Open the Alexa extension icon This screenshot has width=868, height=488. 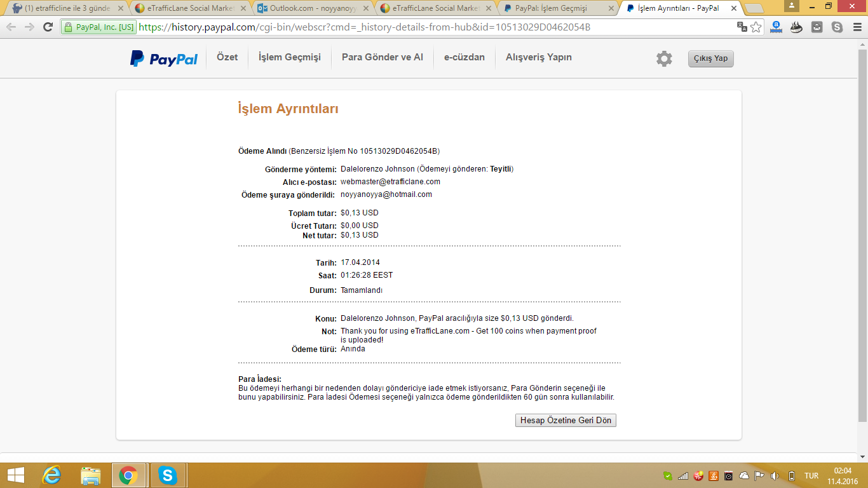(776, 27)
